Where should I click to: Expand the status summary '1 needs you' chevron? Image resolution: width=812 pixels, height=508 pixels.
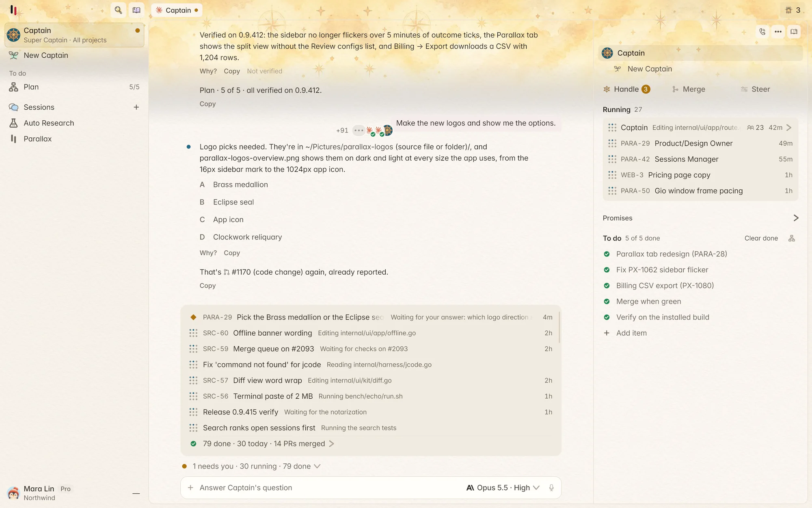click(317, 466)
